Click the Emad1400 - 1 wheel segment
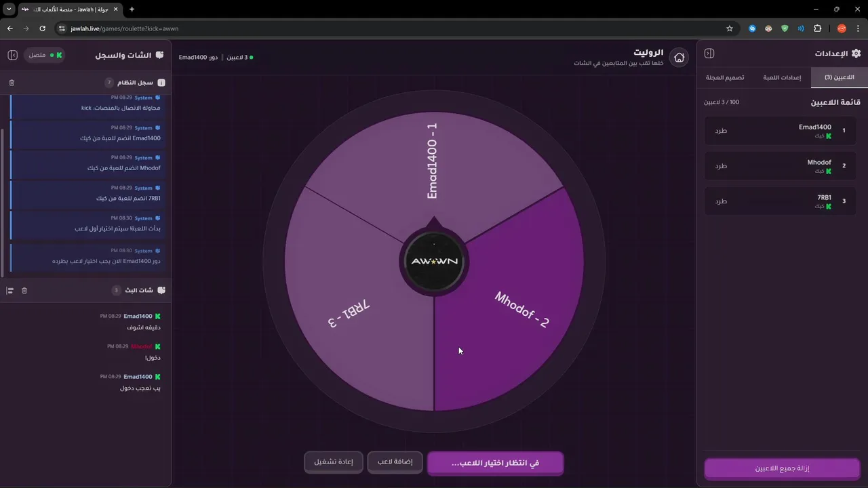Screen dimensions: 868x488 (x=432, y=161)
